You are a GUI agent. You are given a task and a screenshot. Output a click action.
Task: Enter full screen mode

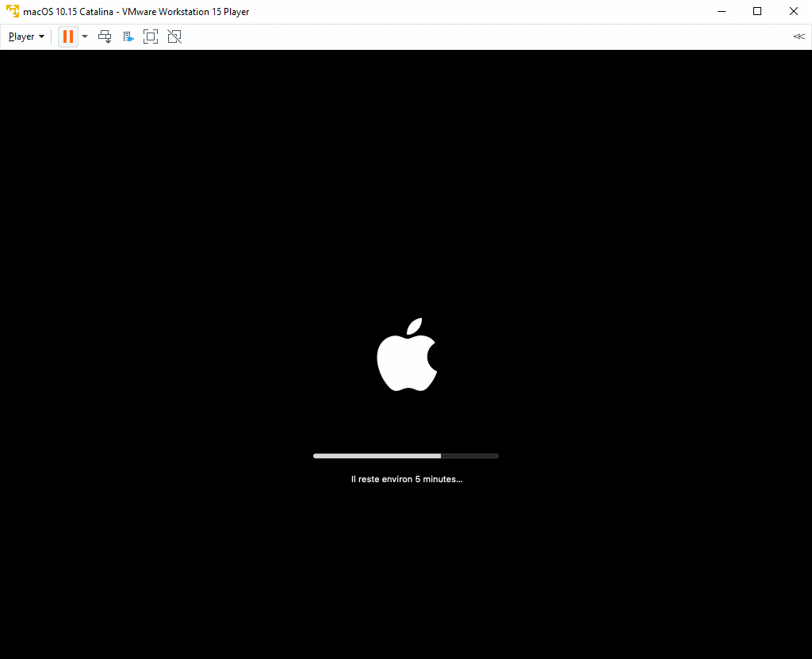(151, 36)
